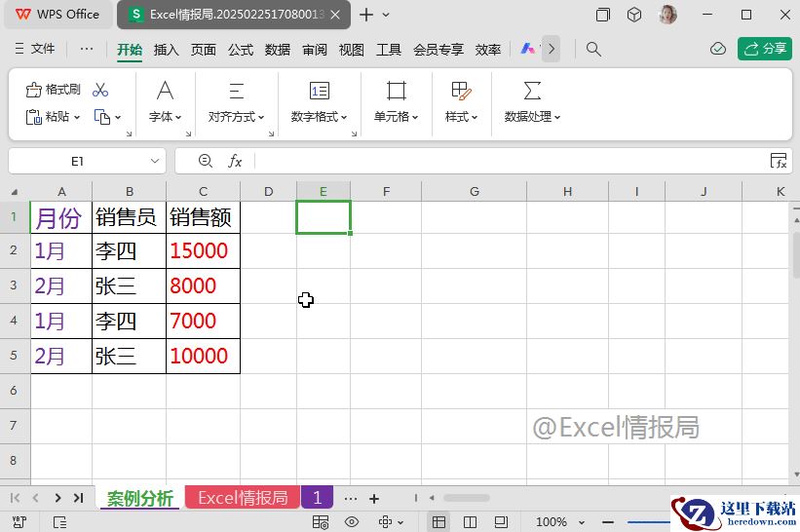Open the new tab plus button in the title bar

pyautogui.click(x=365, y=15)
